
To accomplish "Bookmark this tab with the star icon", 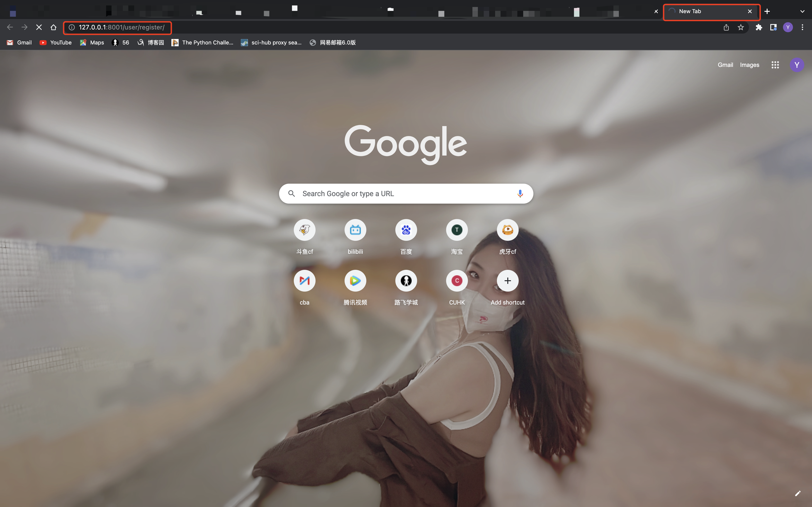I will pos(741,27).
